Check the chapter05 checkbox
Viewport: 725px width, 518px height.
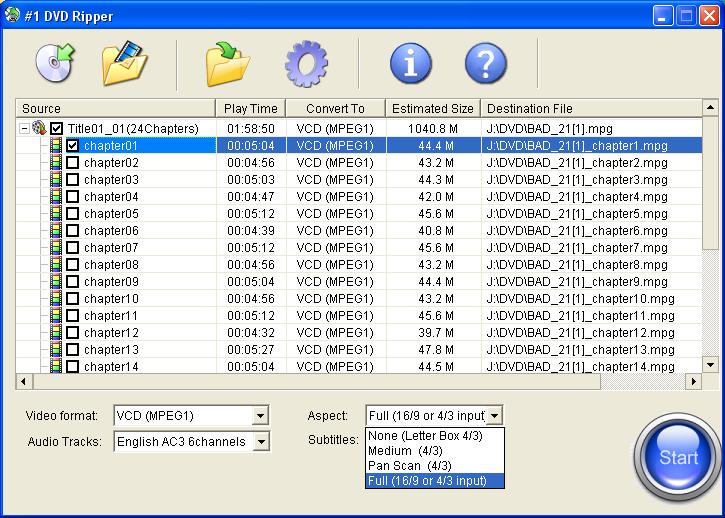click(x=72, y=214)
